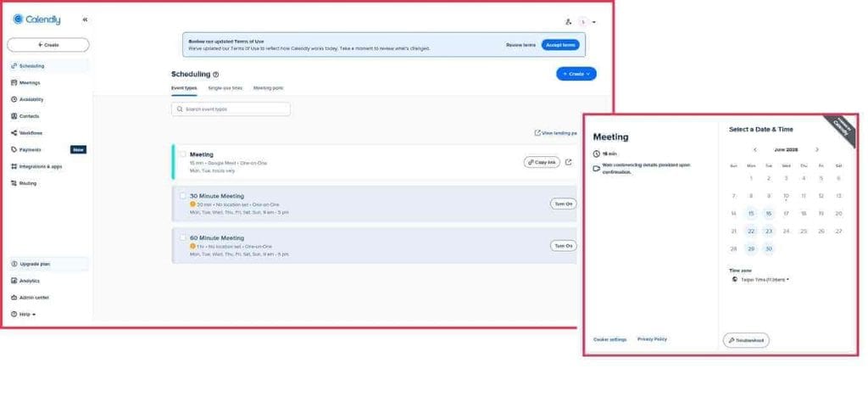The width and height of the screenshot is (868, 413).
Task: Expand the Help menu
Action: coord(24,315)
